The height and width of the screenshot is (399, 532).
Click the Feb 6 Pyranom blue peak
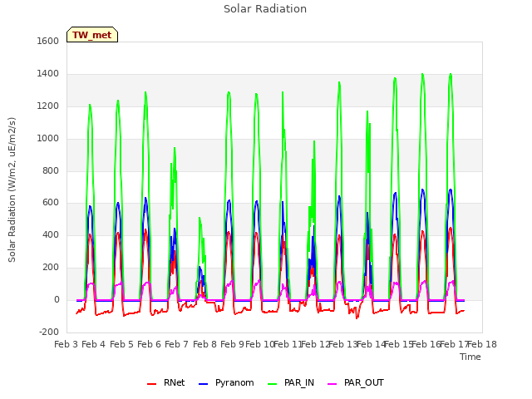(145, 198)
